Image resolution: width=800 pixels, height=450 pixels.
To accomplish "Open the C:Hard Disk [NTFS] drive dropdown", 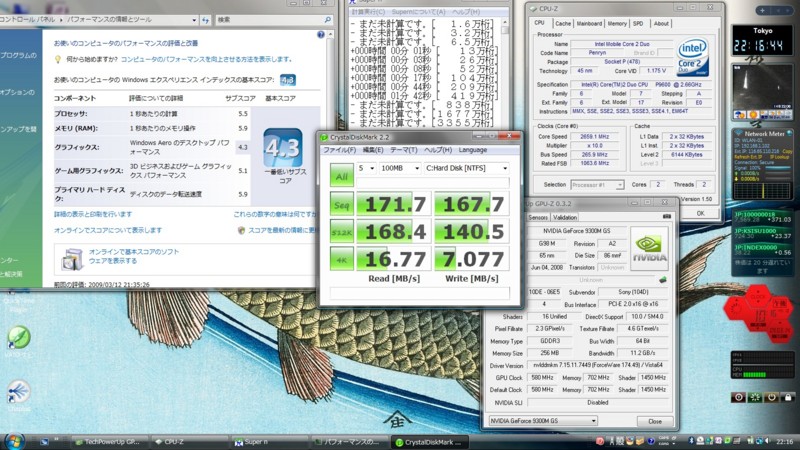I will coord(466,168).
